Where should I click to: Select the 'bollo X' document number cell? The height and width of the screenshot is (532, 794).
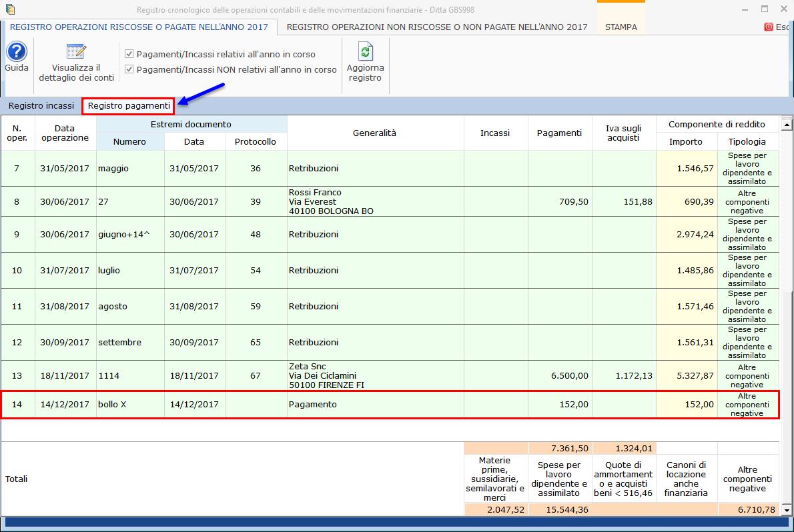pyautogui.click(x=129, y=405)
